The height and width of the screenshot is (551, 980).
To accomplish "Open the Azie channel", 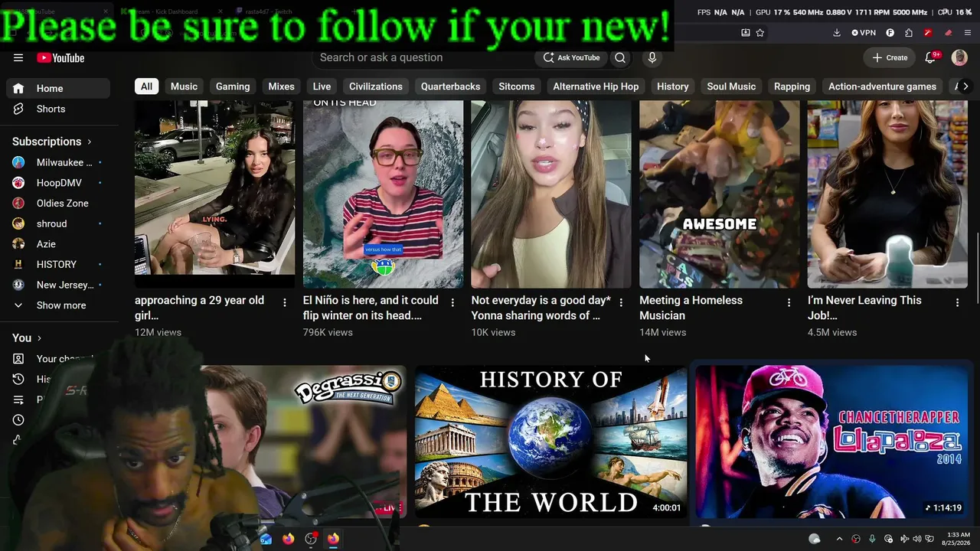I will coord(58,244).
